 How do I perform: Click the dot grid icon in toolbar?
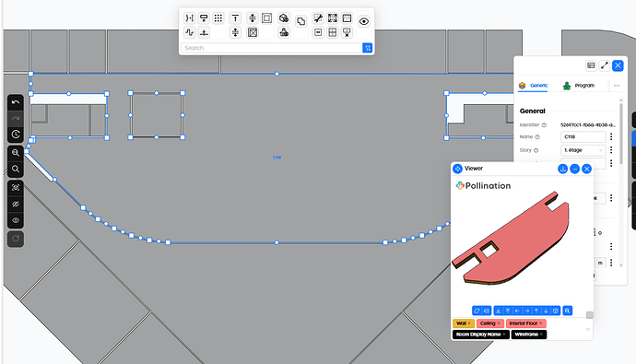point(218,18)
